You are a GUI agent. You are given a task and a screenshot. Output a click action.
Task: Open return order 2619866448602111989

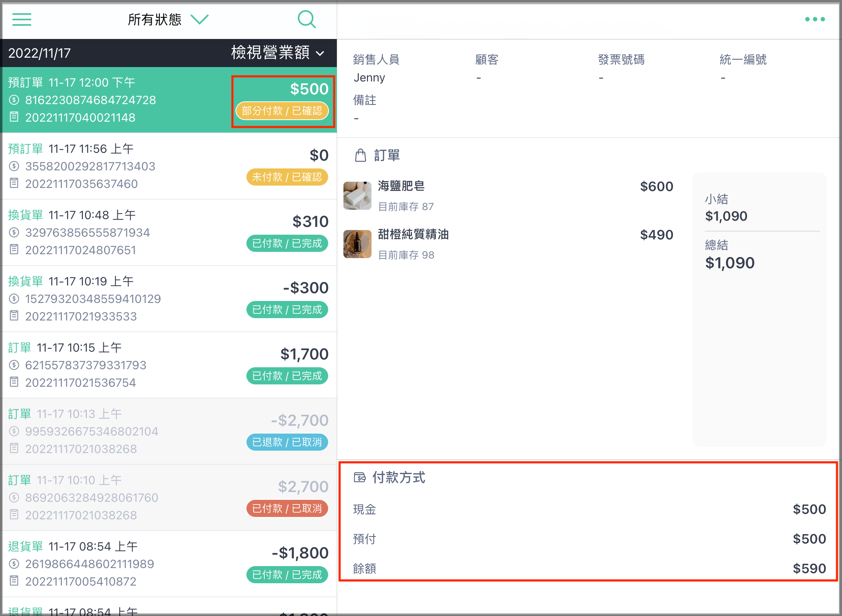(x=169, y=564)
